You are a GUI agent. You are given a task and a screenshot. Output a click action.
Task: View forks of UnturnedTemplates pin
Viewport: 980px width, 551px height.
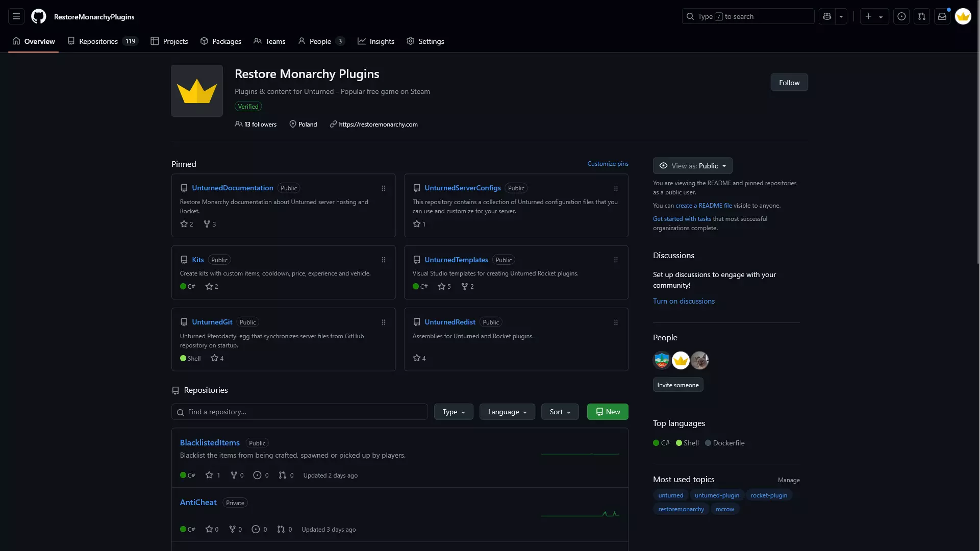pyautogui.click(x=467, y=287)
